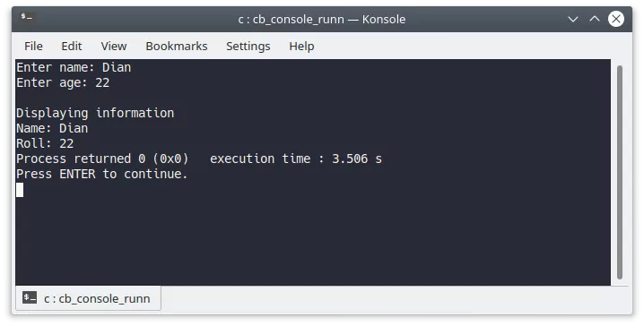This screenshot has height=326, width=644.
Task: Open the Bookmarks menu
Action: (x=177, y=46)
